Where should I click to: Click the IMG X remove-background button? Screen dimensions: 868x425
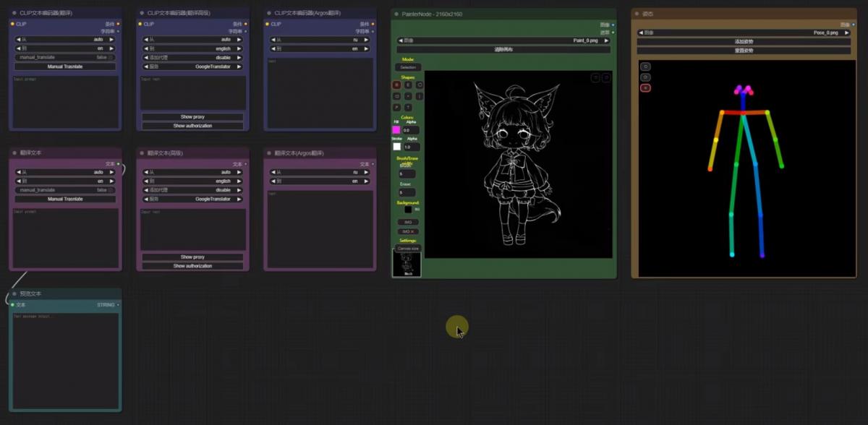(408, 231)
